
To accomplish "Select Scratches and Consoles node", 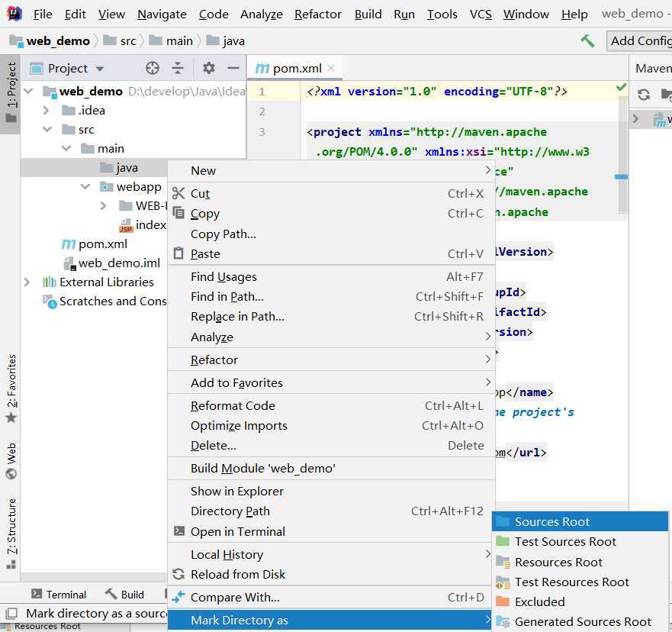I will pos(113,301).
